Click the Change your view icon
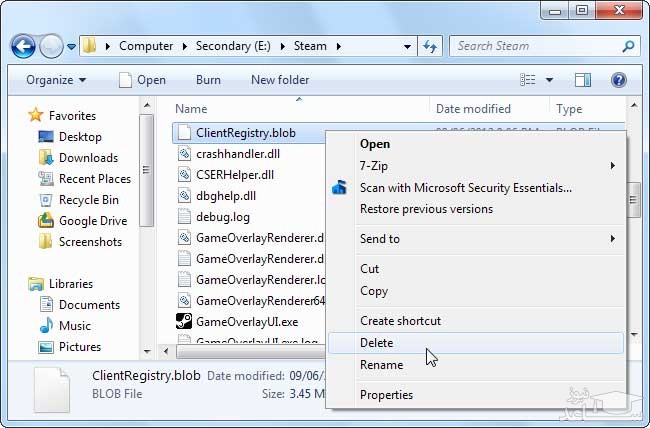Screen dimensions: 650x428 click(x=528, y=80)
